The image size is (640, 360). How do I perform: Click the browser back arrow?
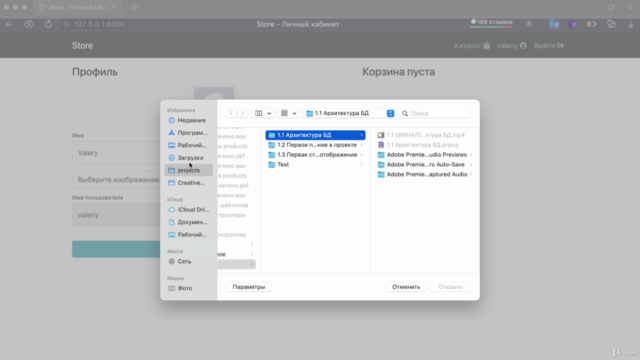pyautogui.click(x=9, y=24)
